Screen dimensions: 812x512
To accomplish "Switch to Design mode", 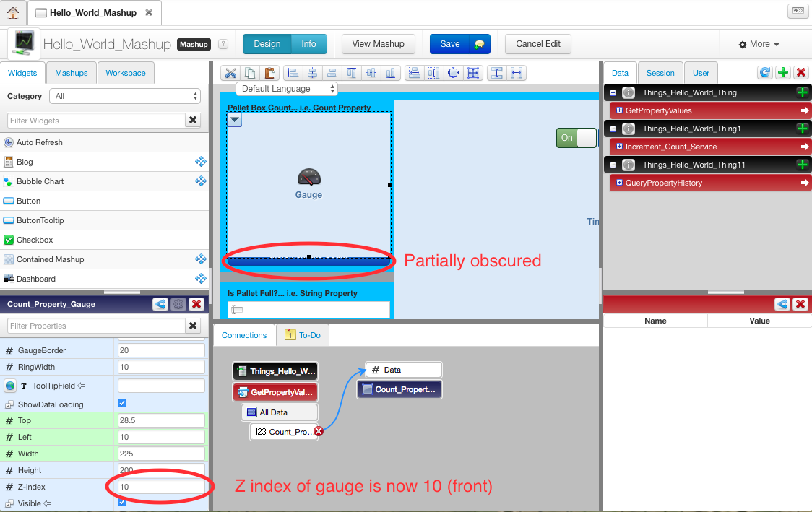I will coord(267,44).
